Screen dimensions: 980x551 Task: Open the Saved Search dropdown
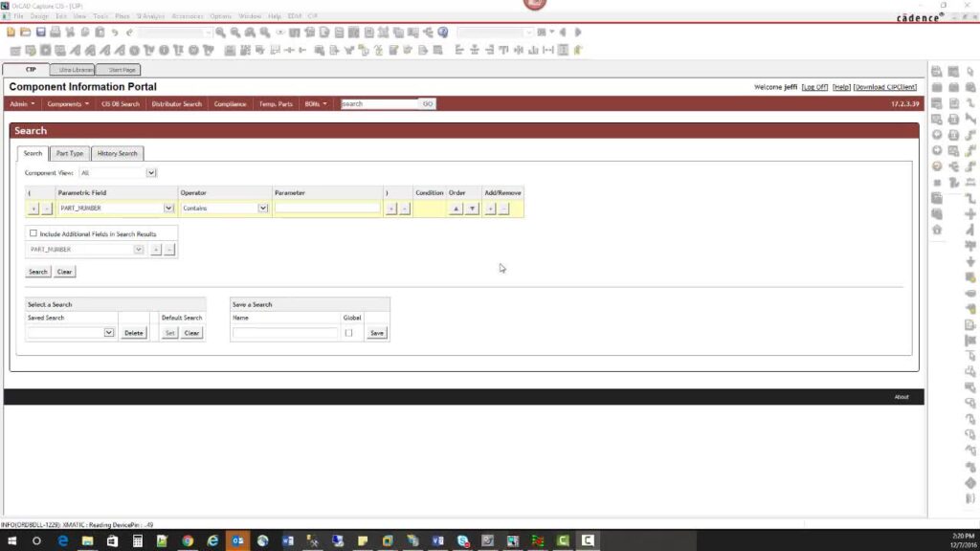pyautogui.click(x=109, y=333)
